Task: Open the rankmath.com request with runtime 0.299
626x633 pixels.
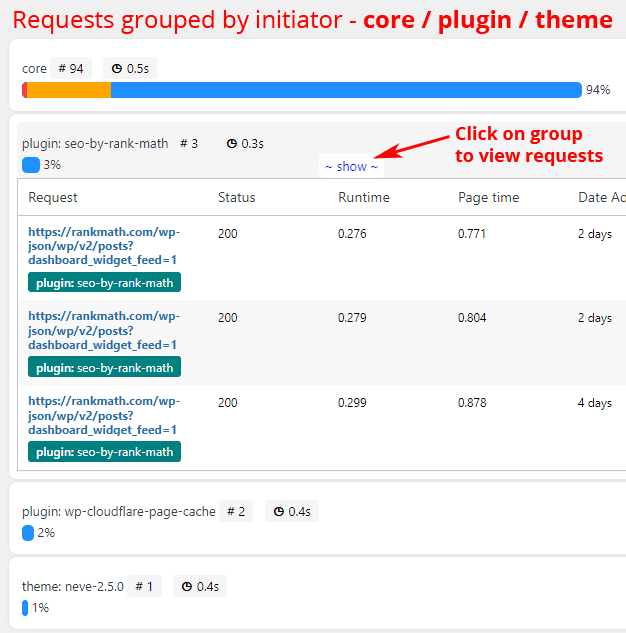Action: (104, 415)
